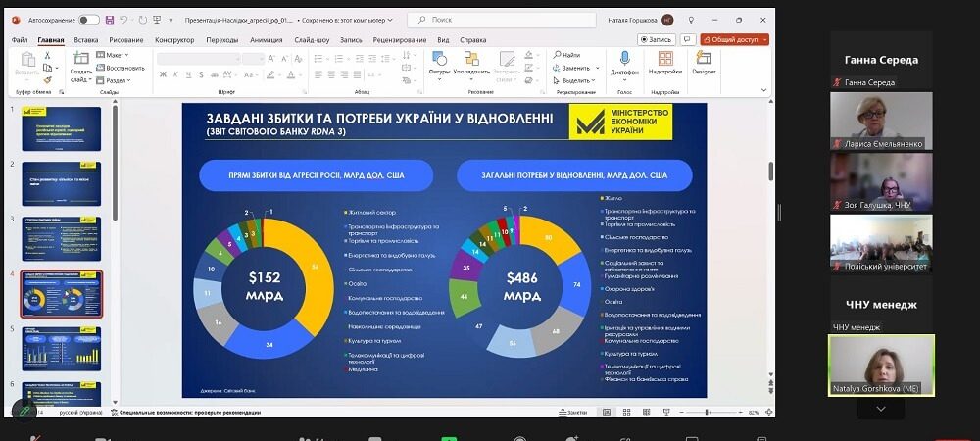Toggle bold Ж formatting
980x441 pixels.
click(x=163, y=74)
